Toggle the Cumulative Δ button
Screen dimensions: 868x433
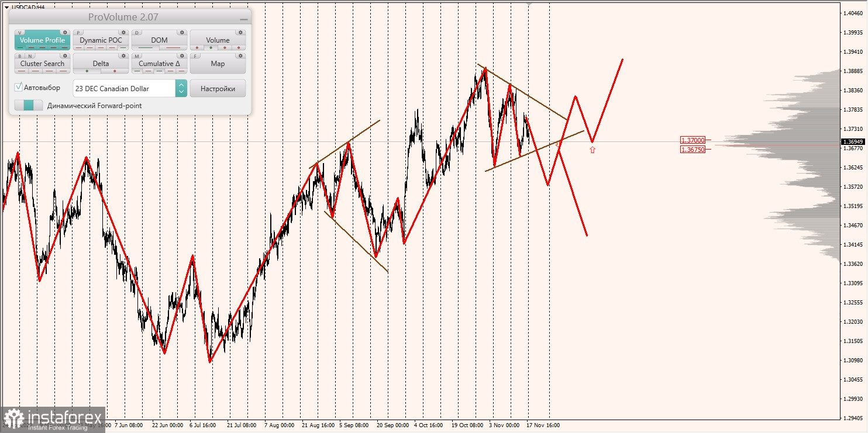(159, 63)
